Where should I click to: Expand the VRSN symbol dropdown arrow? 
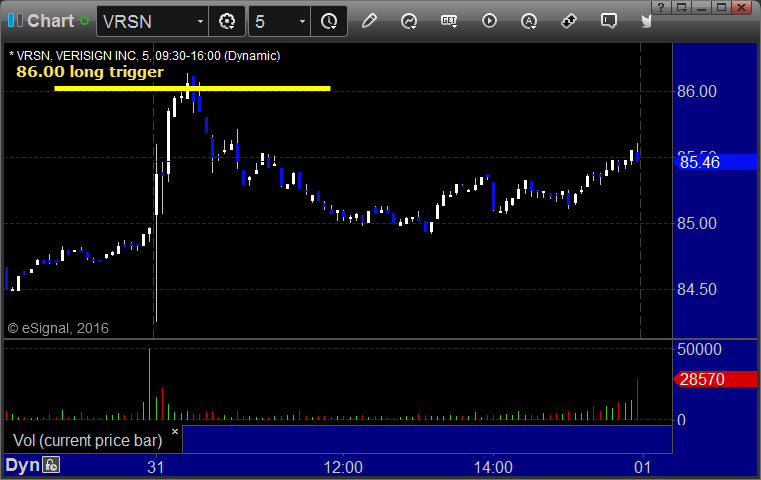pos(200,21)
